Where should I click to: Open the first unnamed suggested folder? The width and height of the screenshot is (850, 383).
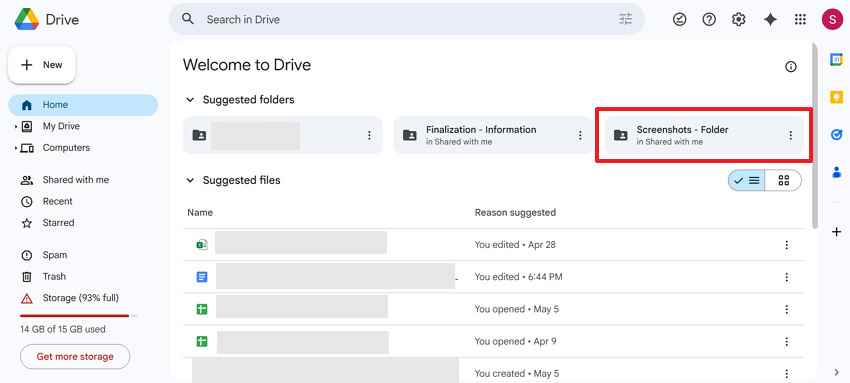pos(282,135)
